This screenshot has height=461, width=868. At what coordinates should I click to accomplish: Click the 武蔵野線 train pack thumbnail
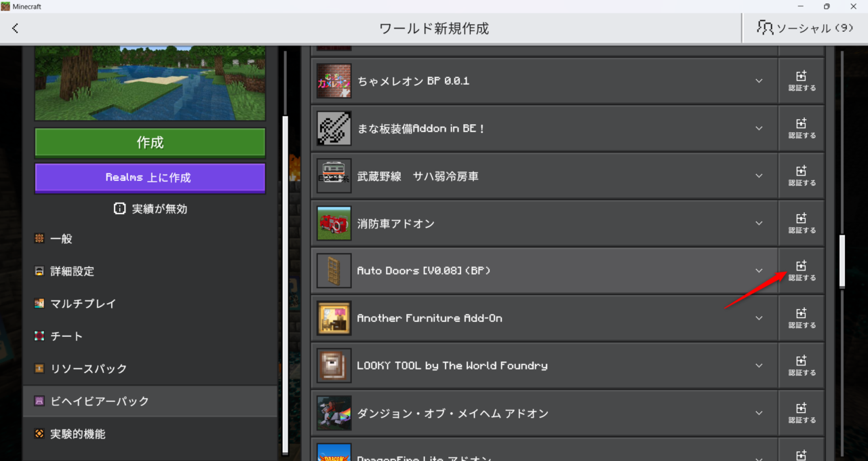[x=334, y=176]
